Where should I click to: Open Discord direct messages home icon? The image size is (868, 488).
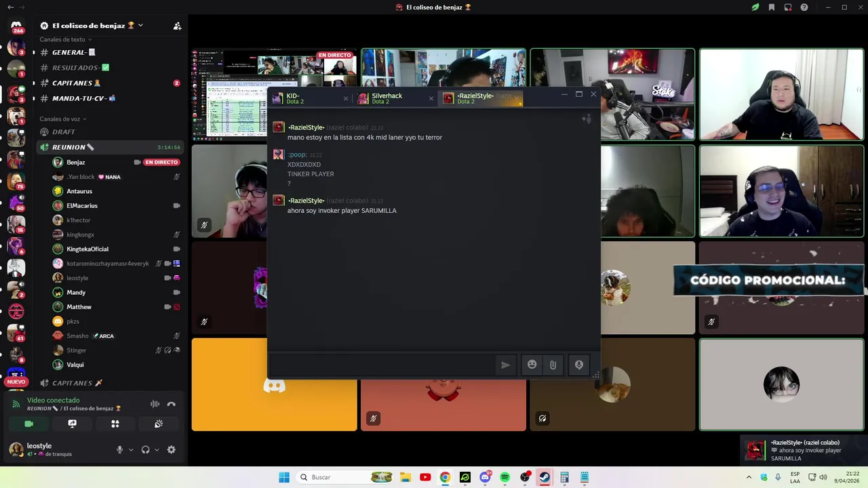[x=16, y=26]
